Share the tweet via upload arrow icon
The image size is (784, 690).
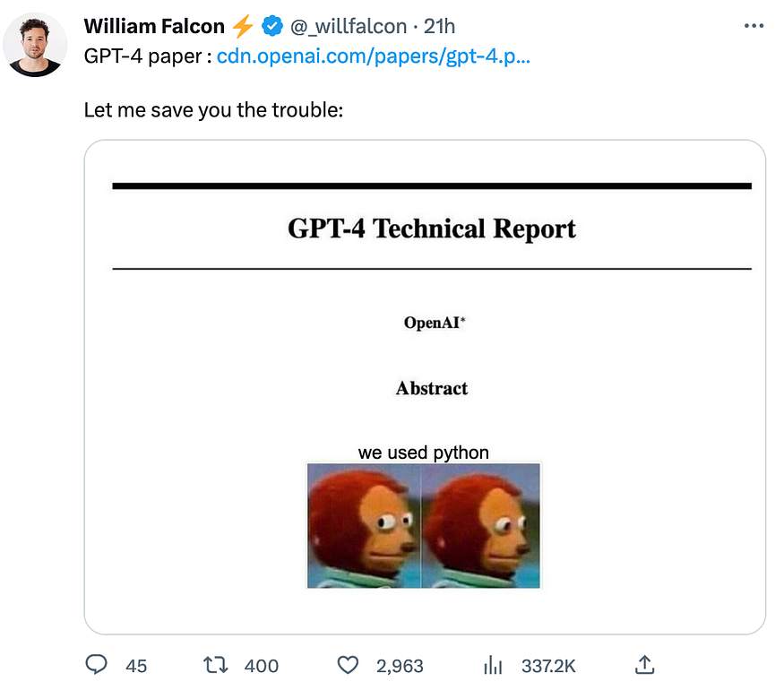tap(644, 665)
